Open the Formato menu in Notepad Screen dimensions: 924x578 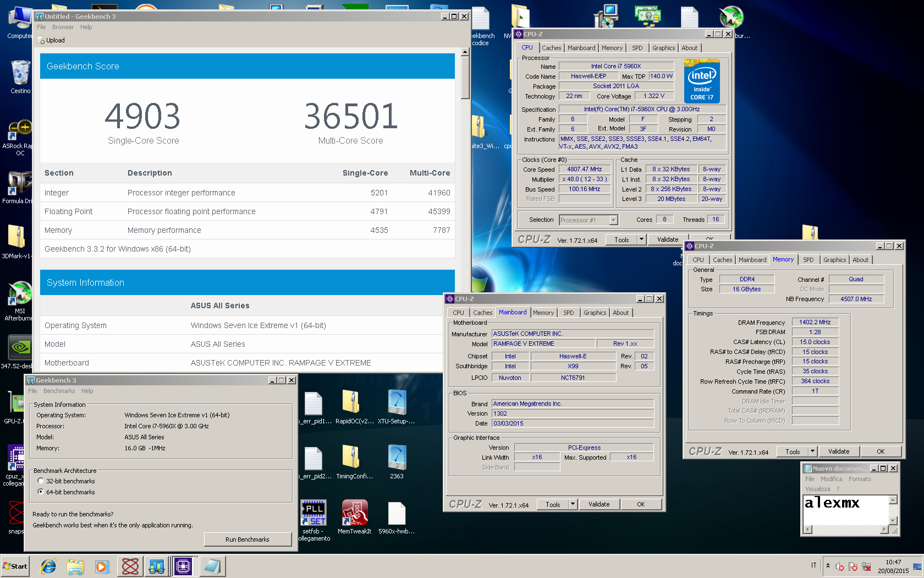(x=860, y=479)
